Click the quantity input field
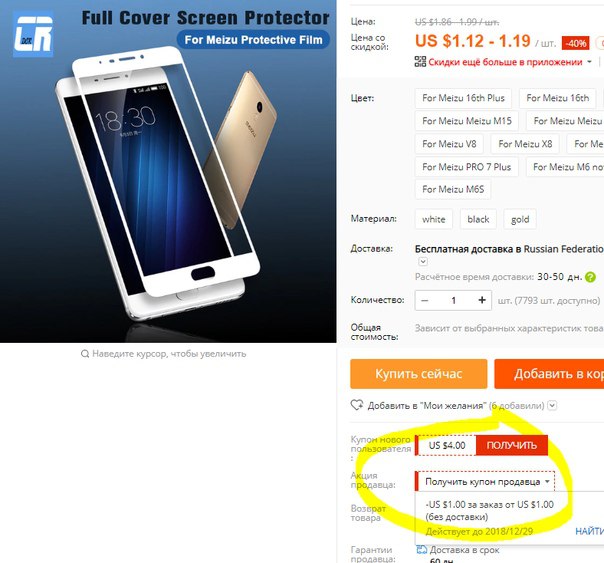This screenshot has width=604, height=563. coord(453,300)
